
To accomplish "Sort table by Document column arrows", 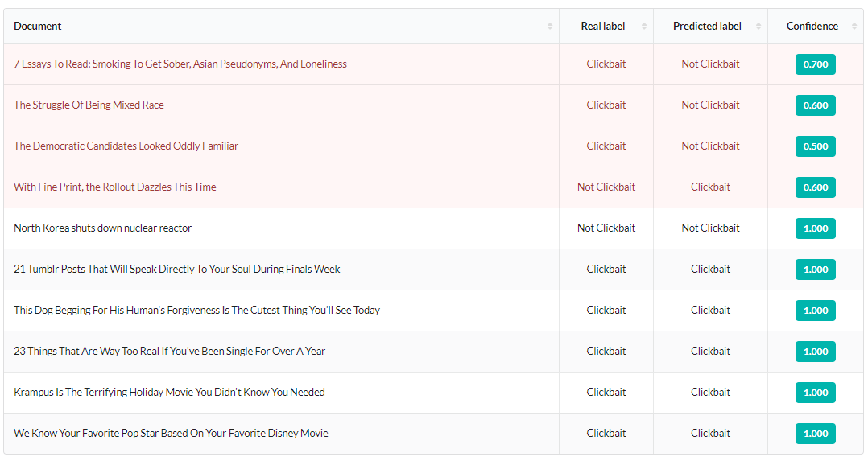I will click(550, 26).
